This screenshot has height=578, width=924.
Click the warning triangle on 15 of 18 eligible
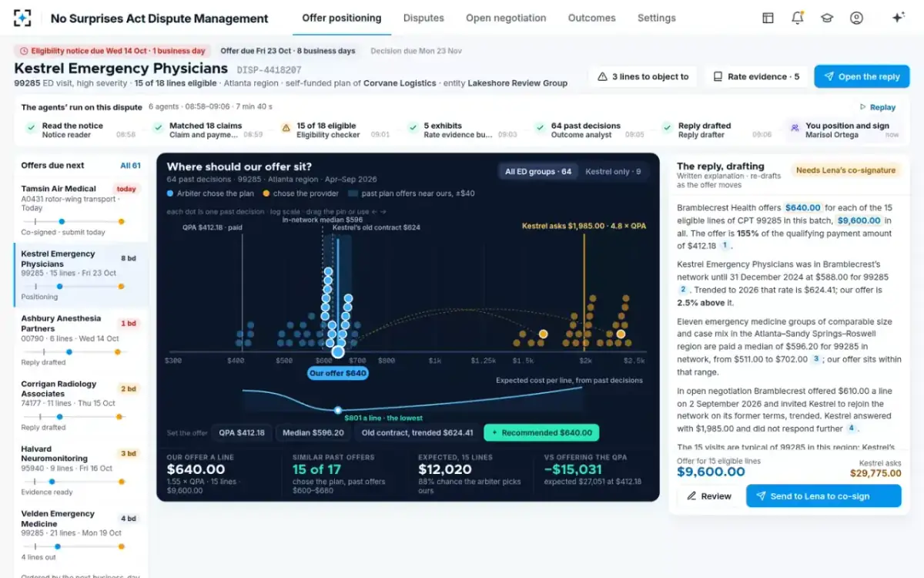click(x=286, y=129)
